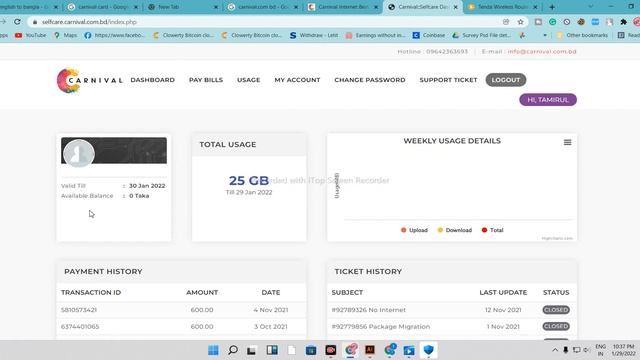Reload the page with refresh icon
Screen dimensions: 640x360
(17, 22)
